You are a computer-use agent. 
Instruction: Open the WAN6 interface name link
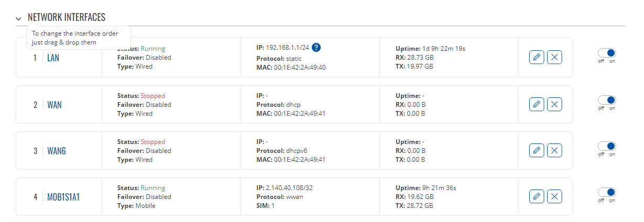pos(57,151)
